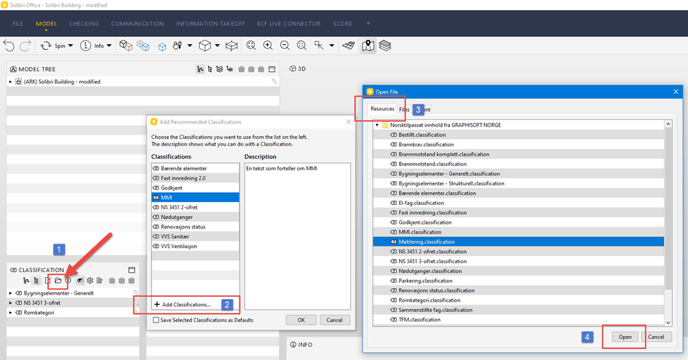Click Cancel in Add Recommended Classifications dialog

(334, 320)
